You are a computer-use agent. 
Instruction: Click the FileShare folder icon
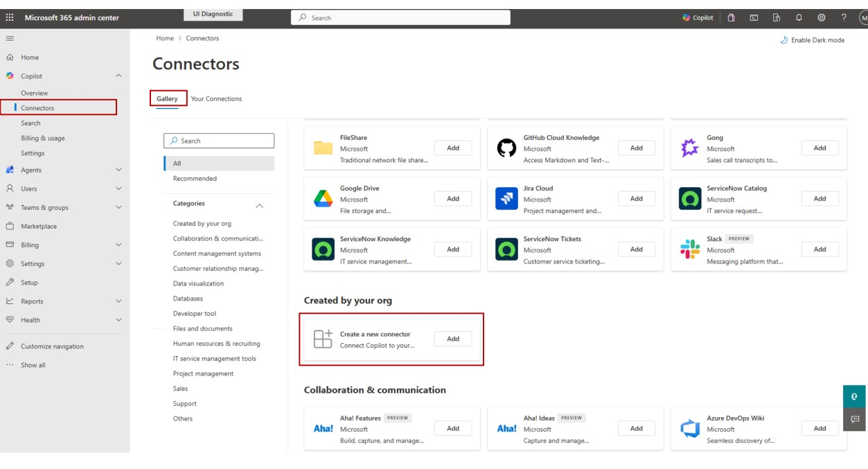[323, 148]
